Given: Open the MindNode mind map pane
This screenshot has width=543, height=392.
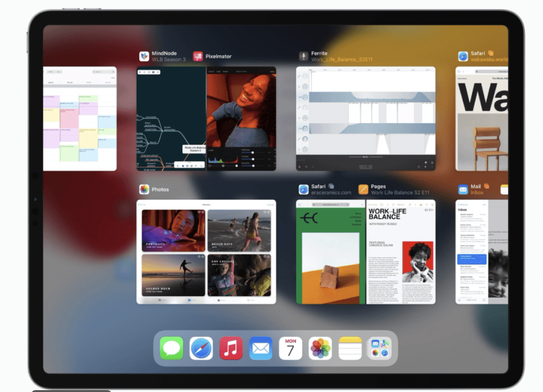Looking at the screenshot, I should point(170,118).
